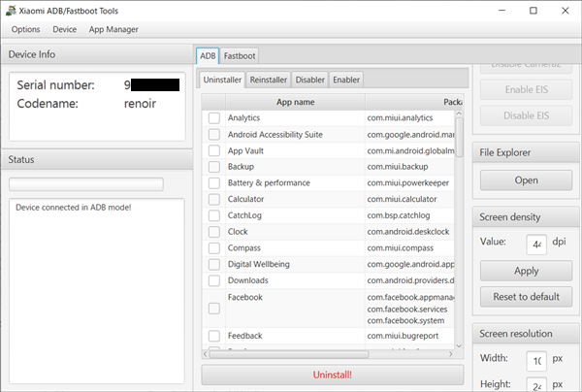Click the screen resolution Width field
Viewport: 582px width, 392px height.
pos(536,361)
